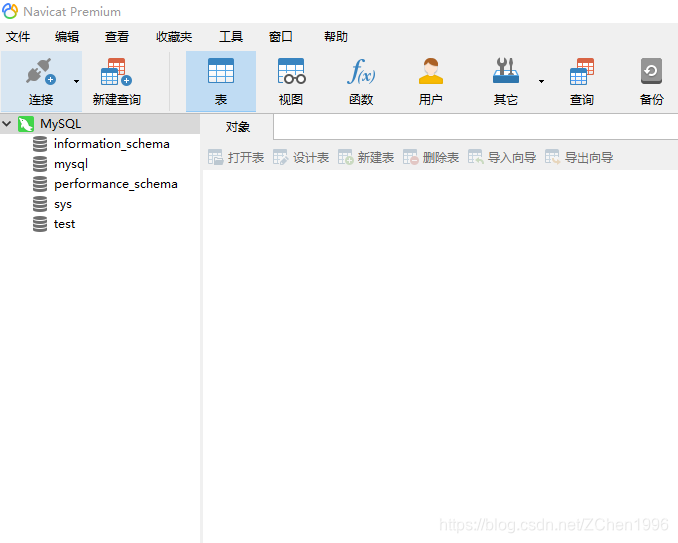The width and height of the screenshot is (678, 543).
Task: Select the mysql database
Action: coord(71,164)
